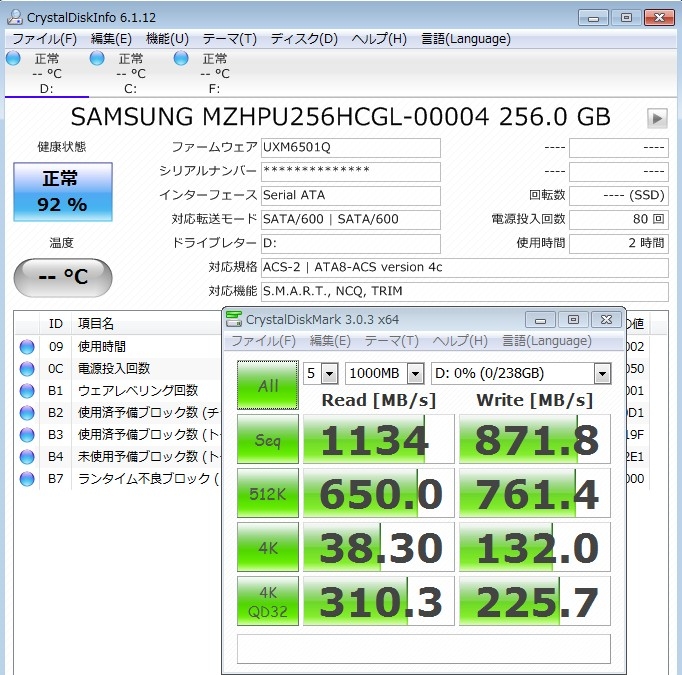Run the 4K benchmark

coord(268,547)
